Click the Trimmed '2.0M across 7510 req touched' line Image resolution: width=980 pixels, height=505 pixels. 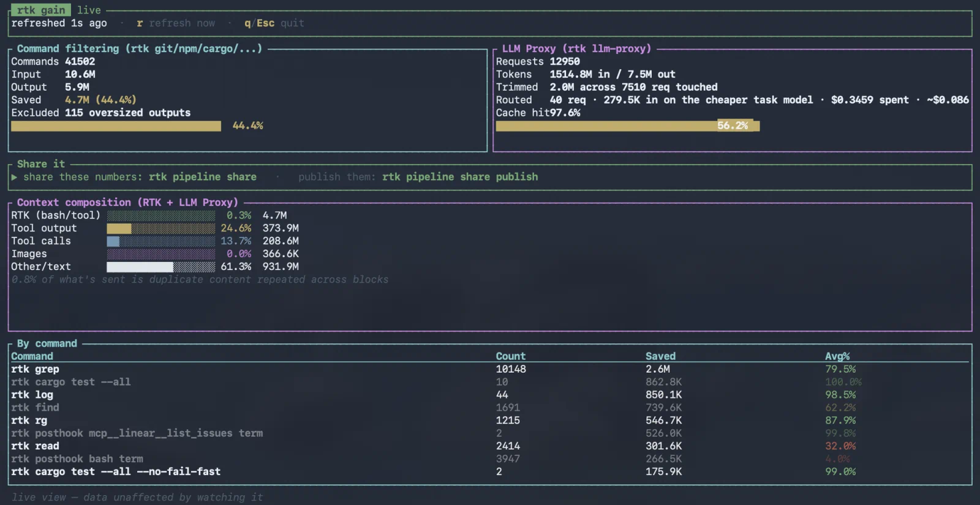tap(607, 87)
